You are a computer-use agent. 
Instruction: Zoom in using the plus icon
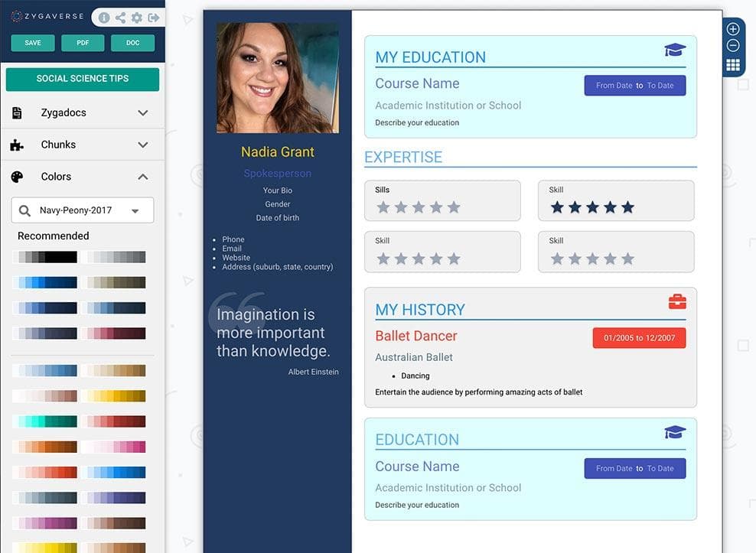(732, 28)
